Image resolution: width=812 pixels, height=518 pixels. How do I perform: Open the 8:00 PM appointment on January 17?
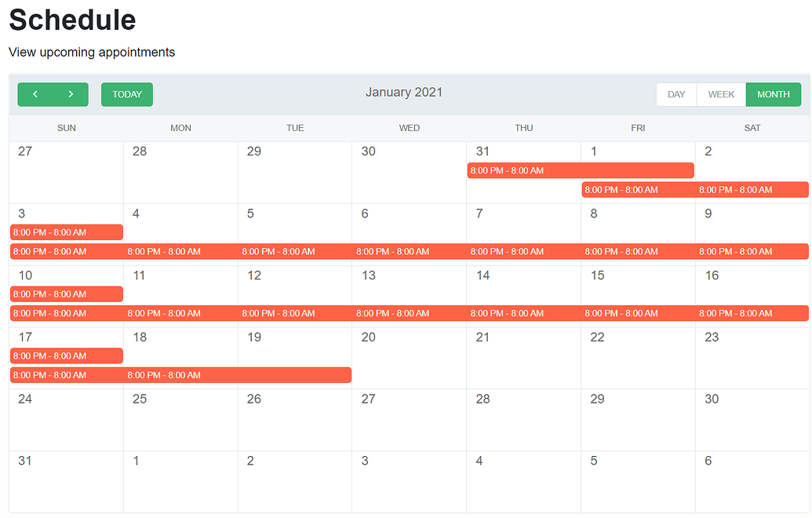tap(66, 356)
